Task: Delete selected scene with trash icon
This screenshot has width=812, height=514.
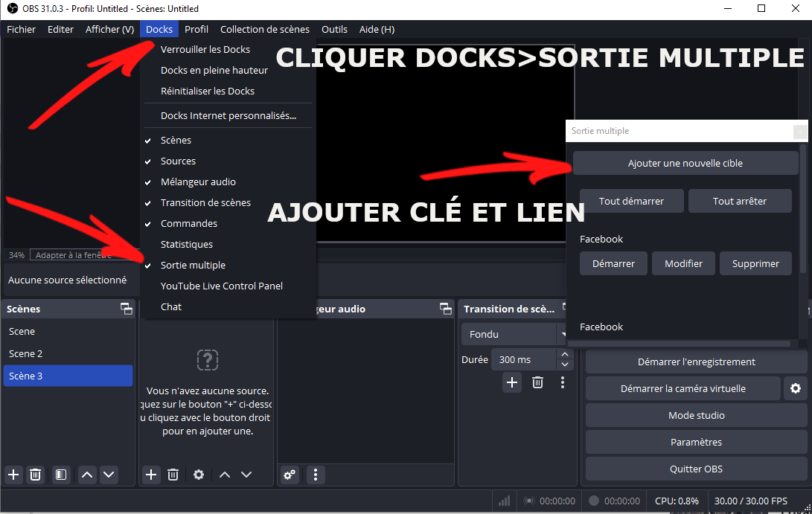Action: pos(35,475)
